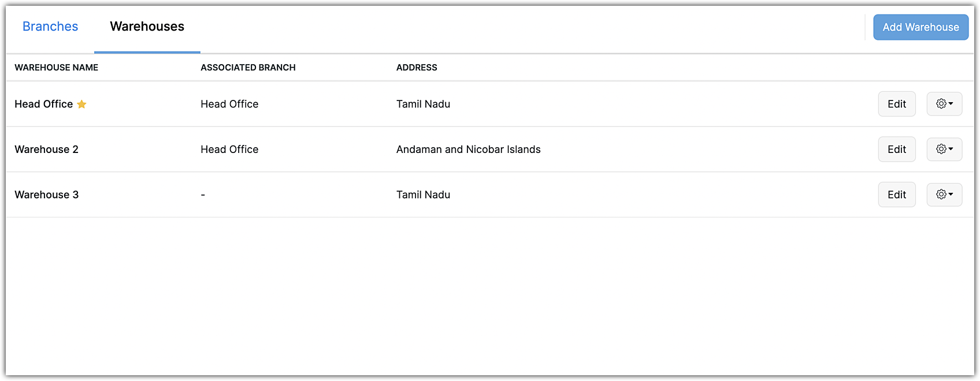This screenshot has width=980, height=381.
Task: Edit the Head Office warehouse
Action: pos(896,104)
